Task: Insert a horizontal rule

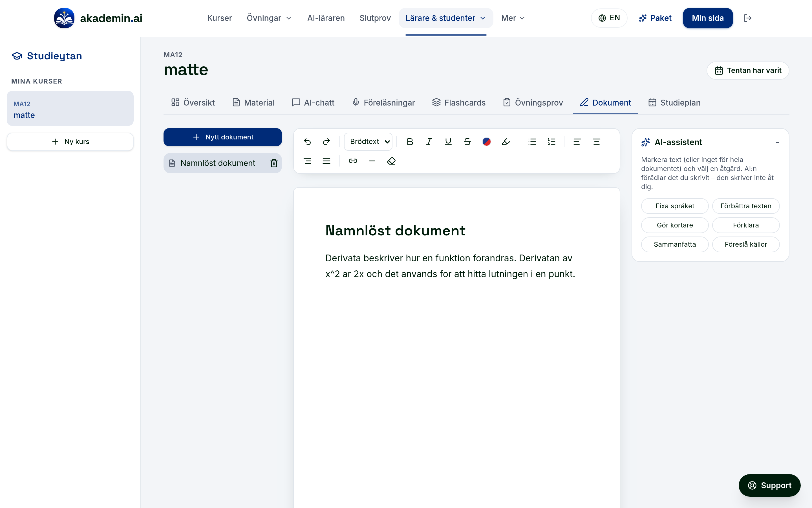Action: (x=372, y=161)
